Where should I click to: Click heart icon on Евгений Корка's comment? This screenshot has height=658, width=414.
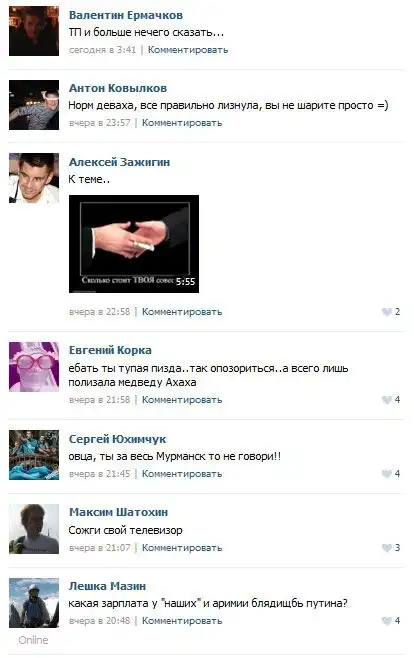tap(386, 400)
